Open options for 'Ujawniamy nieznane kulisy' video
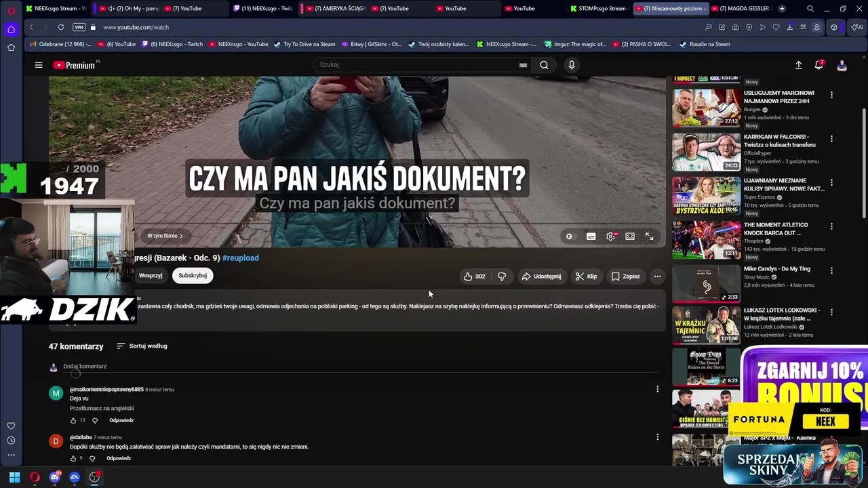 [x=831, y=182]
